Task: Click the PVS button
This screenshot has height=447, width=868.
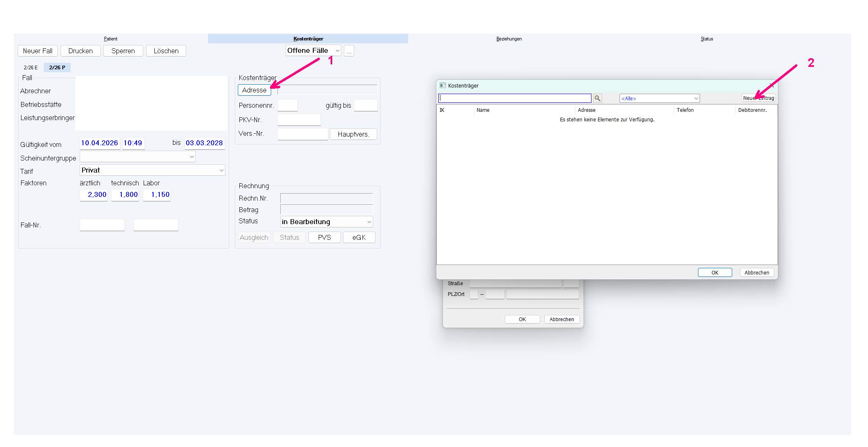Action: click(x=324, y=237)
